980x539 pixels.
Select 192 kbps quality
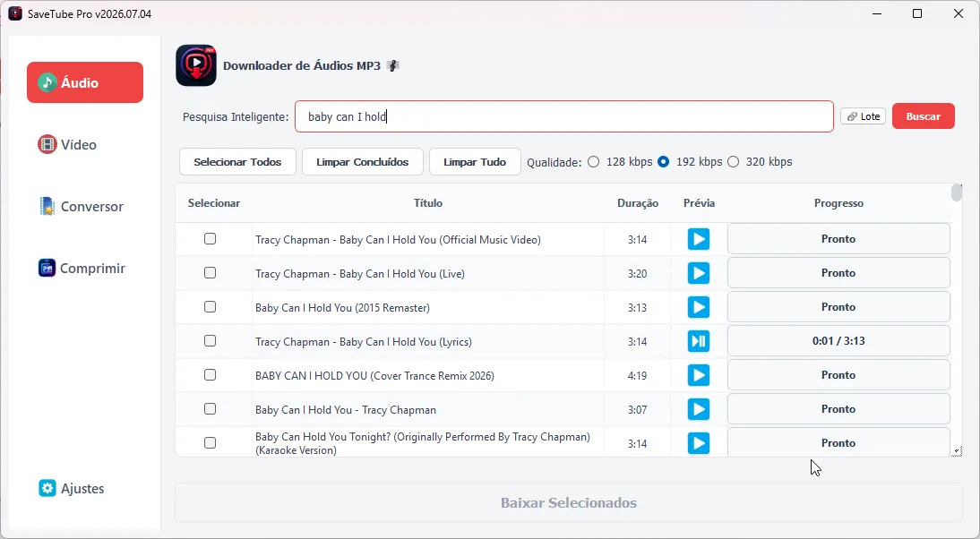[x=664, y=162]
